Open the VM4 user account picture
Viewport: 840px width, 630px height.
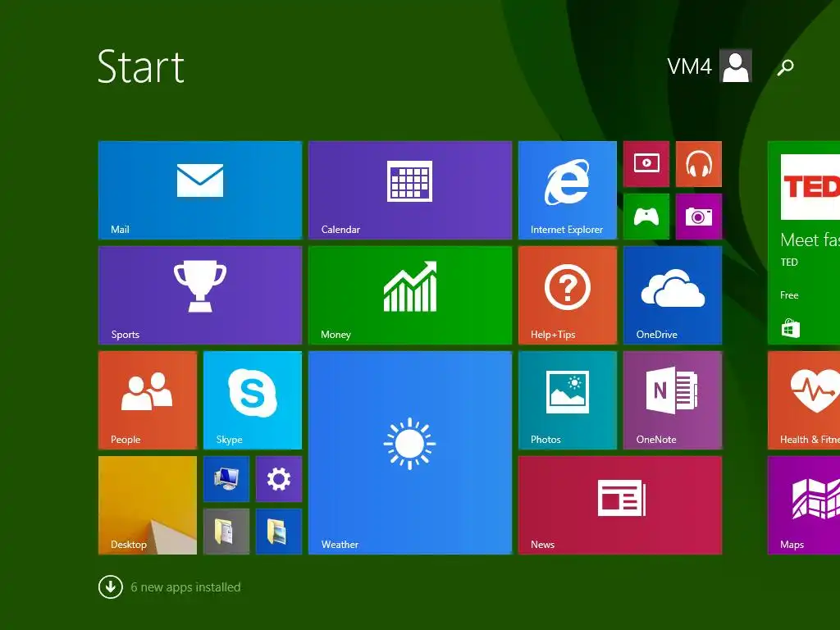(x=736, y=66)
